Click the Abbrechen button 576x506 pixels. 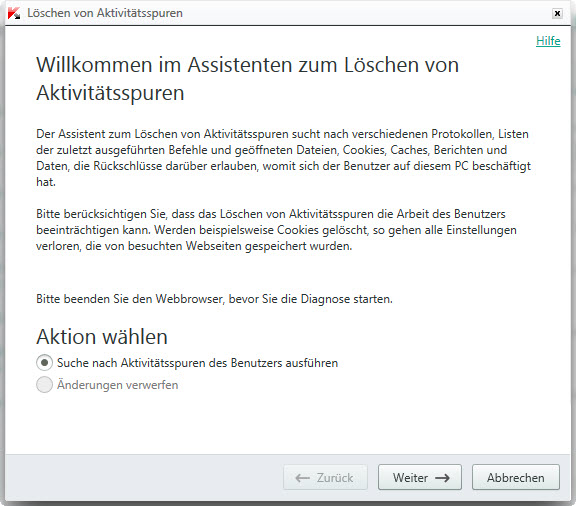tap(516, 477)
